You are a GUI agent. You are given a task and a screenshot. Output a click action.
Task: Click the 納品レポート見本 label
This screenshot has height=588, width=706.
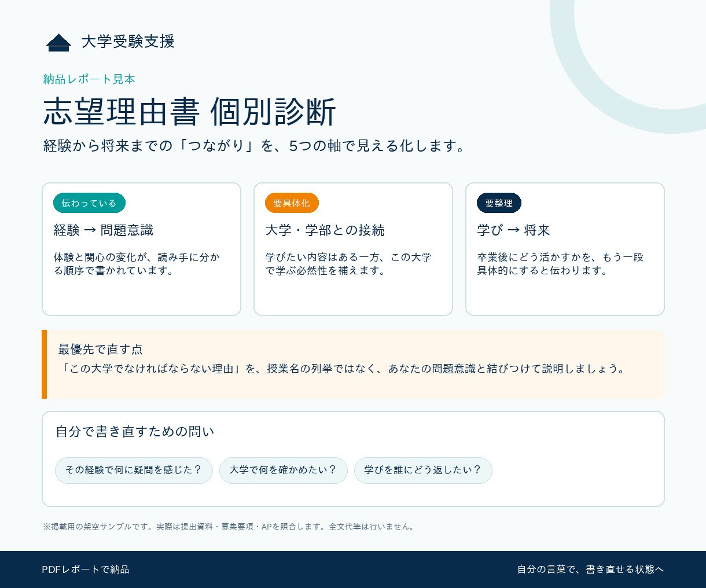pos(89,79)
